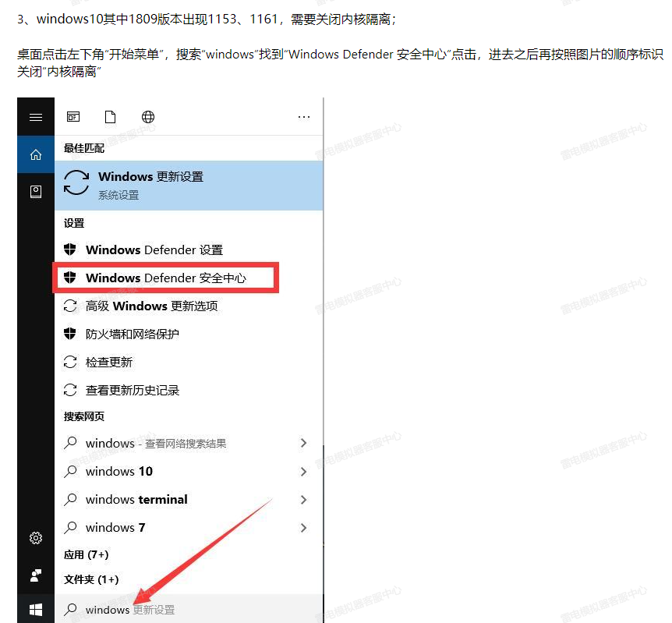
Task: Open Windows 更新设置 best match result
Action: [189, 186]
